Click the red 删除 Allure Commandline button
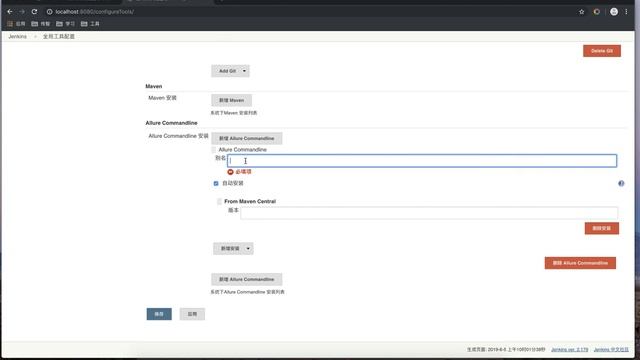This screenshot has width=640, height=360. pyautogui.click(x=580, y=263)
